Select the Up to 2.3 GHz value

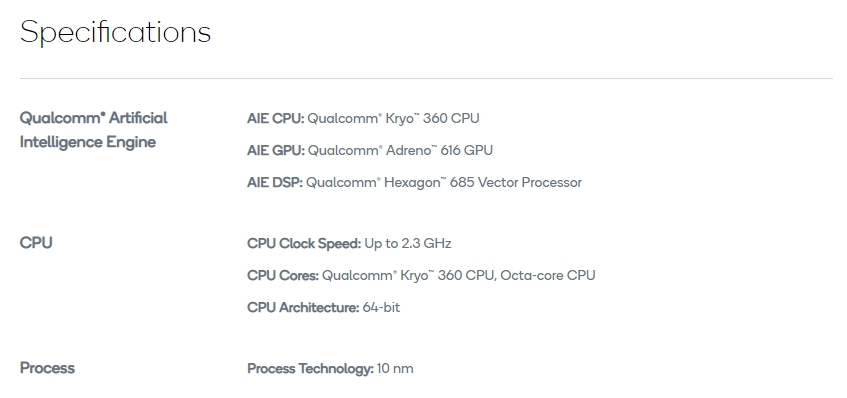click(408, 244)
